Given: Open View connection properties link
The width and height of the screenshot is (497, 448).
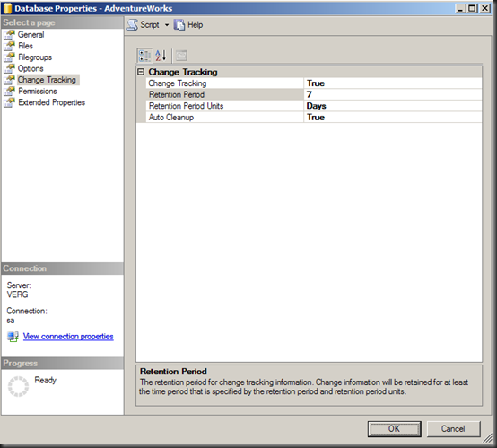Looking at the screenshot, I should click(x=68, y=337).
